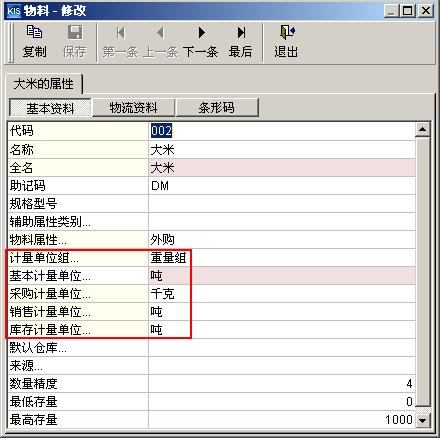Screen dimensions: 440x438
Task: Switch to the 物流资料 tab
Action: [x=133, y=107]
